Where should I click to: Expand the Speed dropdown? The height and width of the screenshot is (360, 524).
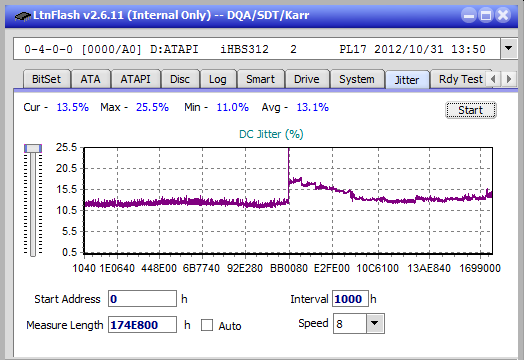pos(375,323)
